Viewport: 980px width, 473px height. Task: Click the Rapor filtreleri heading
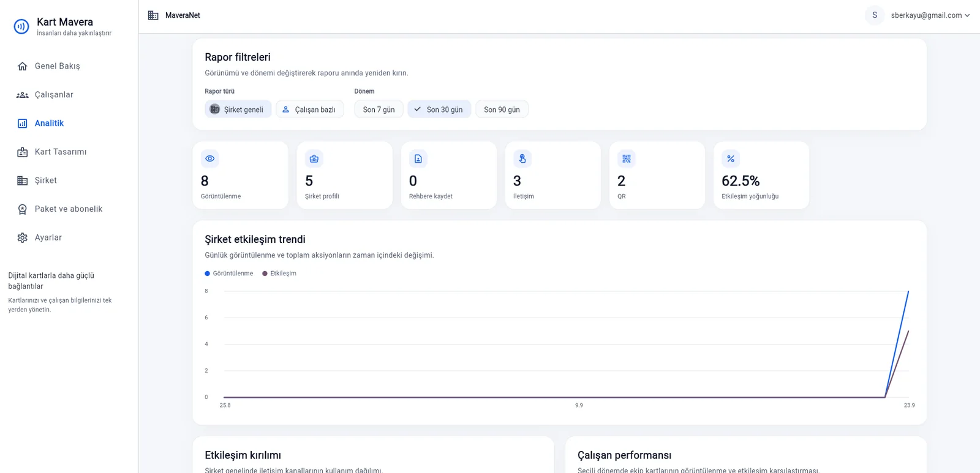pos(238,57)
